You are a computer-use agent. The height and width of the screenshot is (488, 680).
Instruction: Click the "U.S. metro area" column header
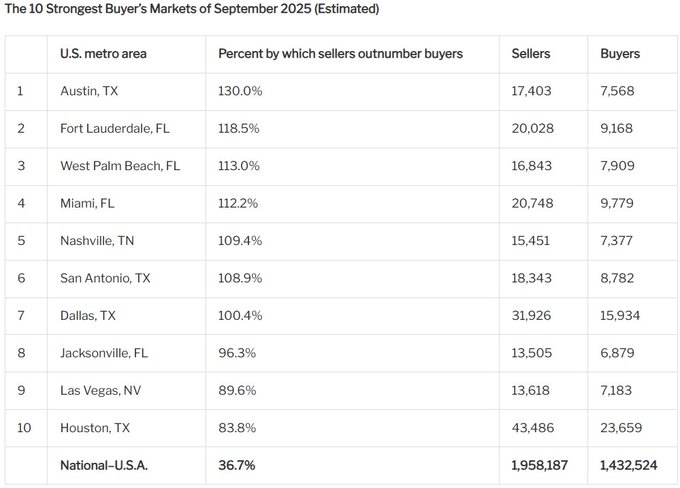103,54
